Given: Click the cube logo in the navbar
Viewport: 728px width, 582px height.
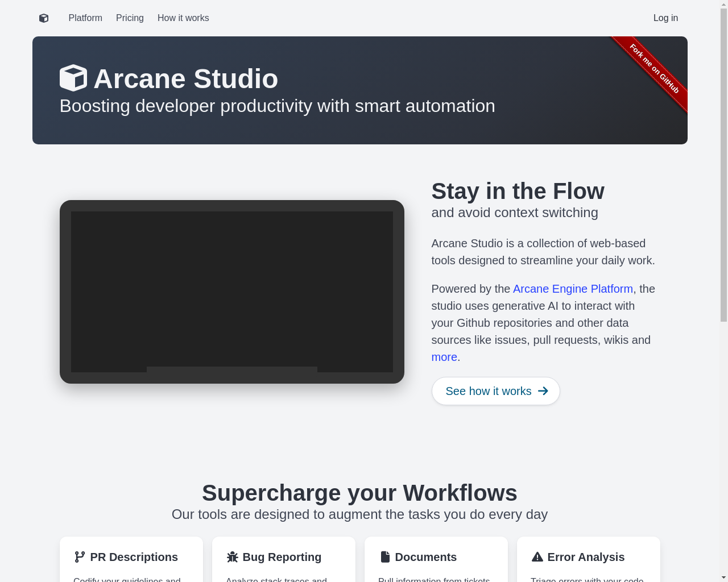Looking at the screenshot, I should pyautogui.click(x=44, y=18).
